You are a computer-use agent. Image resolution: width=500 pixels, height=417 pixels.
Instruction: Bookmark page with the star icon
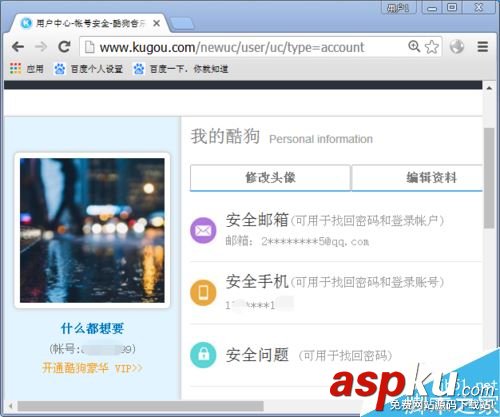pyautogui.click(x=432, y=47)
